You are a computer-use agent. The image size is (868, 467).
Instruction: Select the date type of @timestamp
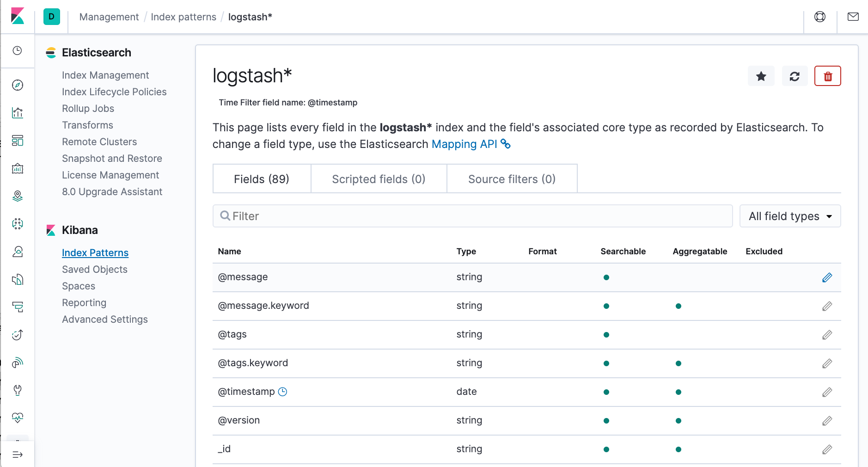466,392
